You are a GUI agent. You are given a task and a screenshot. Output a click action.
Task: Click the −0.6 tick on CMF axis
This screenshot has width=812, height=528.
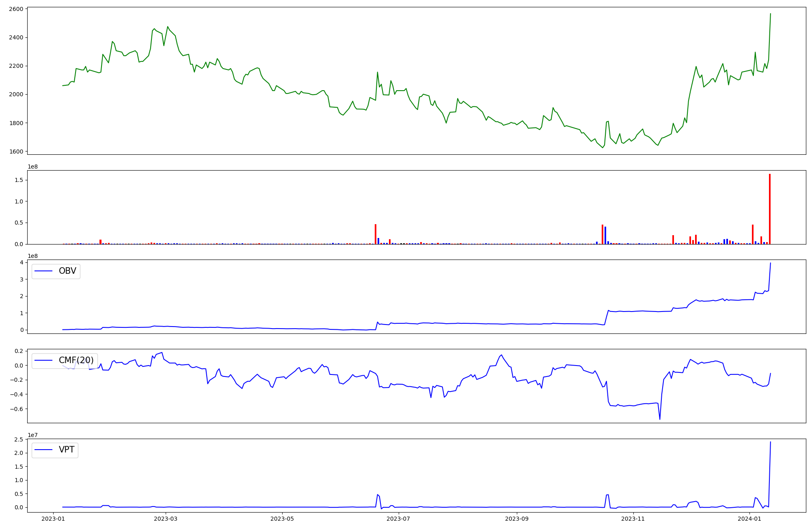point(17,409)
